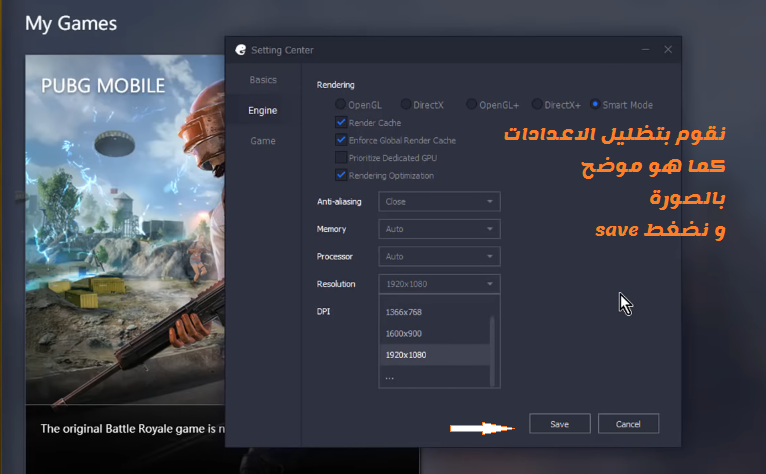Minimize the Setting Center window

point(645,49)
